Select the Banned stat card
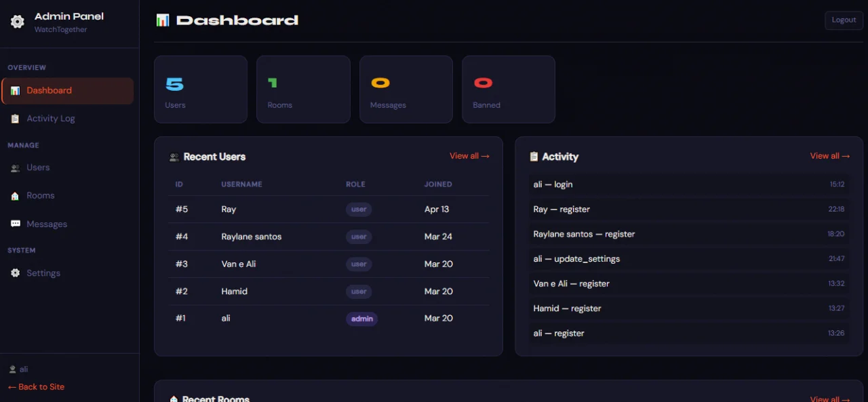The width and height of the screenshot is (868, 402). 509,89
